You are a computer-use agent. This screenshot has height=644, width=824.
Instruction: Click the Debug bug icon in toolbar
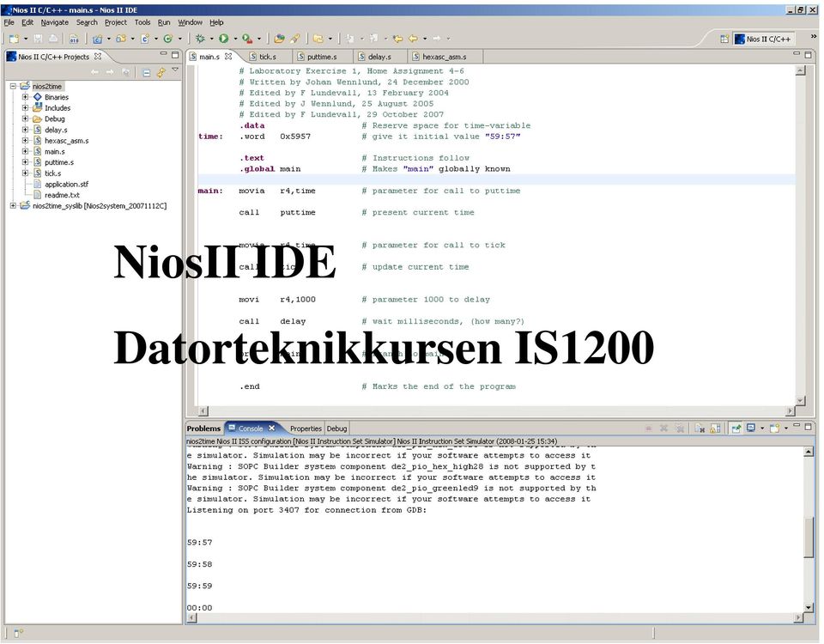click(x=200, y=39)
